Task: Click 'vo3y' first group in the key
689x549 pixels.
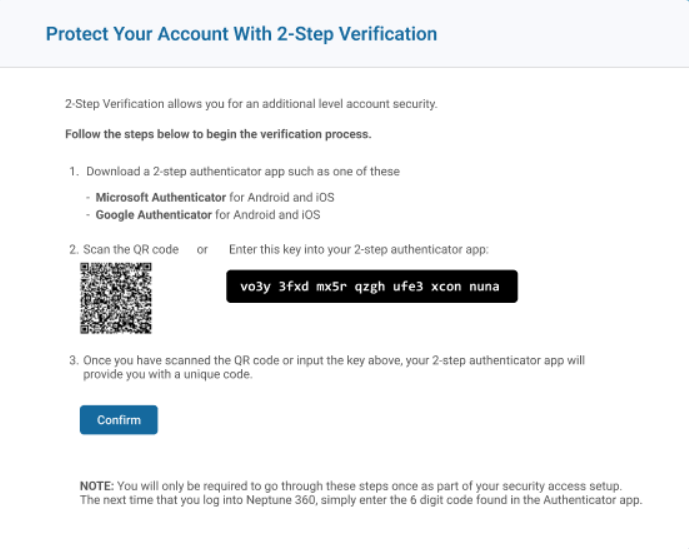Action: point(255,287)
